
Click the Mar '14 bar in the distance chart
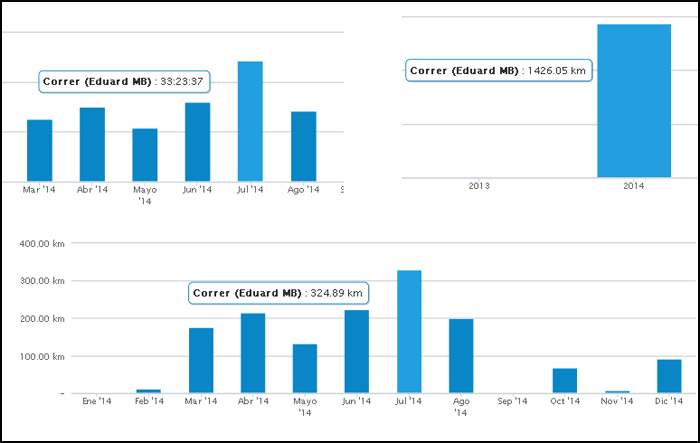(201, 360)
